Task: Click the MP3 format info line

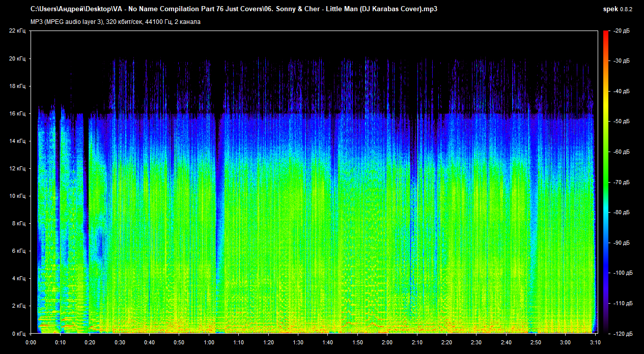Action: pos(116,22)
